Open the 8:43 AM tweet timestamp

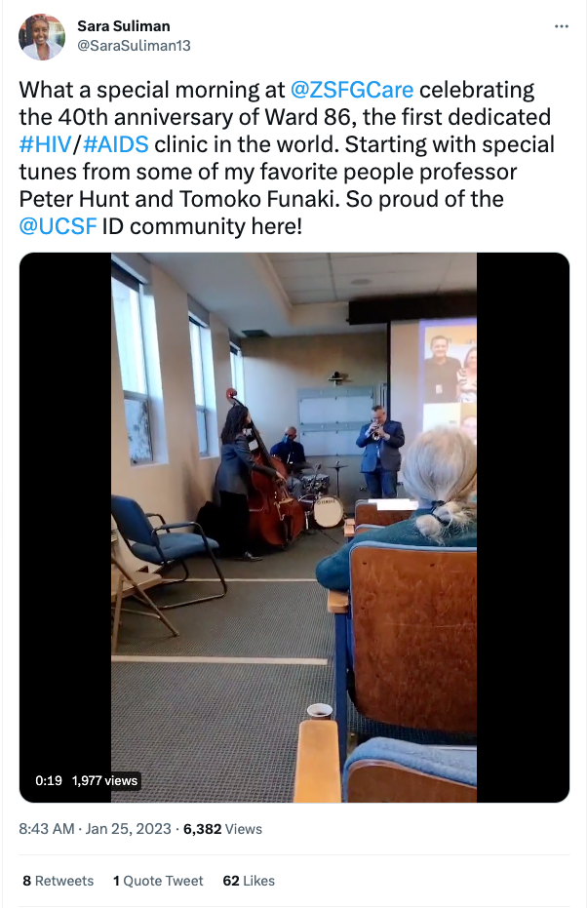46,829
